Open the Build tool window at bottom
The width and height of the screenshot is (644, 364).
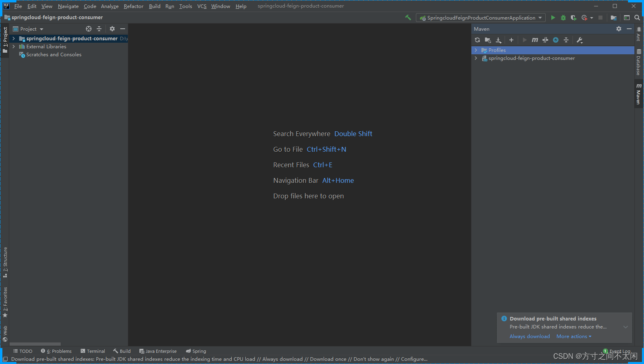[122, 351]
